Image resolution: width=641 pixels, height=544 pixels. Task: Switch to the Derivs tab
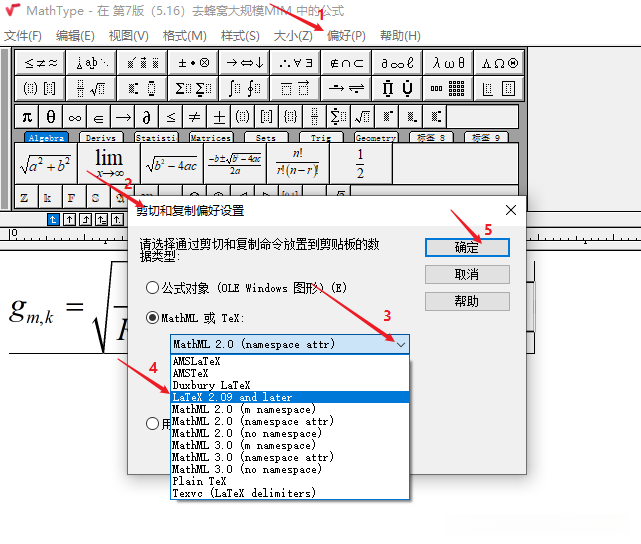(101, 138)
